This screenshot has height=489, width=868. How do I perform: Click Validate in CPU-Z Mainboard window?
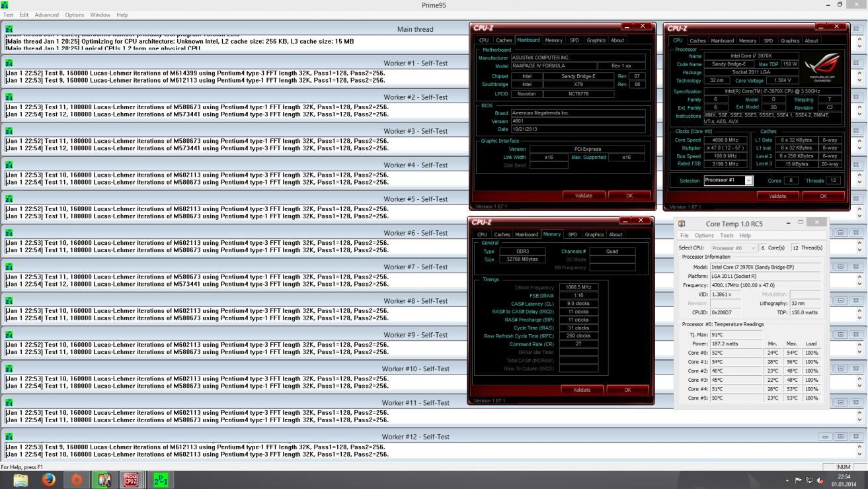pyautogui.click(x=584, y=195)
